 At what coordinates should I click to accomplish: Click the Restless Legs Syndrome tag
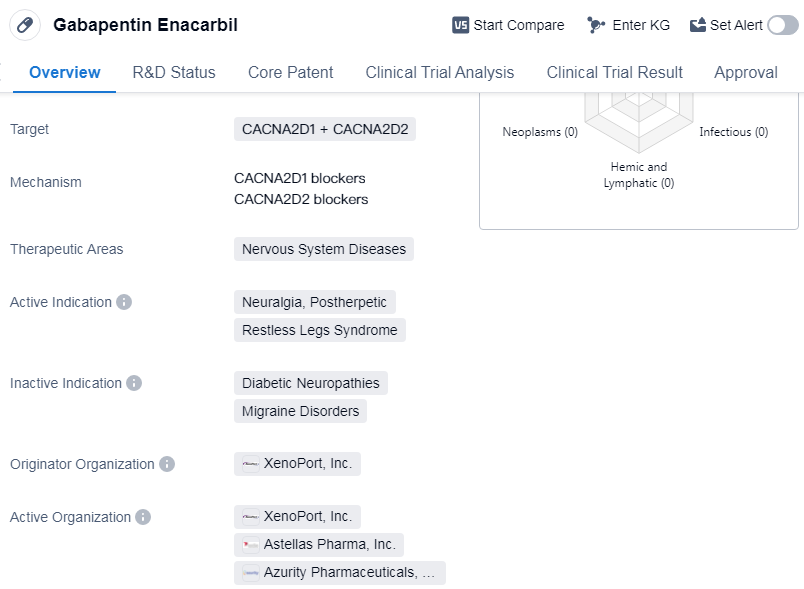point(320,330)
